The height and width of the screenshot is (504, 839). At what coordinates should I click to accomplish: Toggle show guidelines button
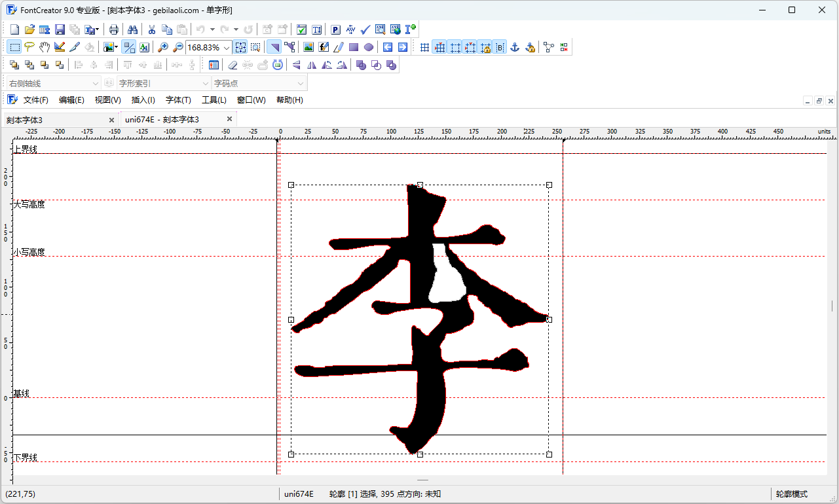click(x=455, y=47)
